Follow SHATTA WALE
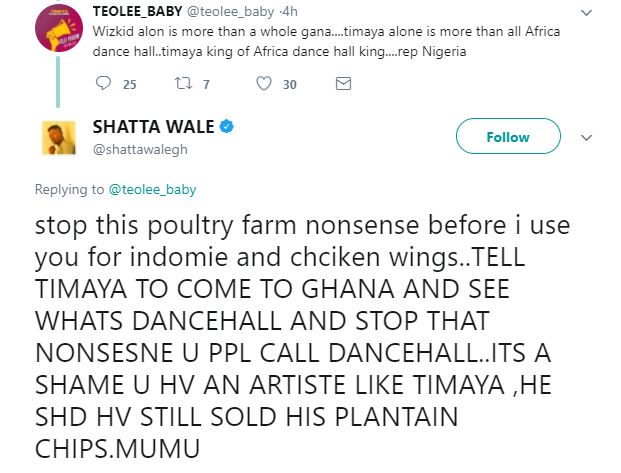 click(x=508, y=137)
